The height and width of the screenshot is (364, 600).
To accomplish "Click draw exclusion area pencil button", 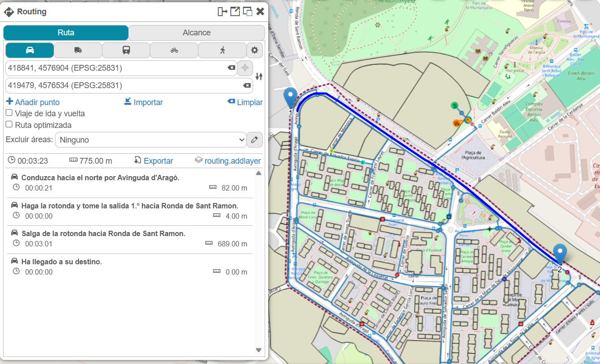I will coord(254,140).
